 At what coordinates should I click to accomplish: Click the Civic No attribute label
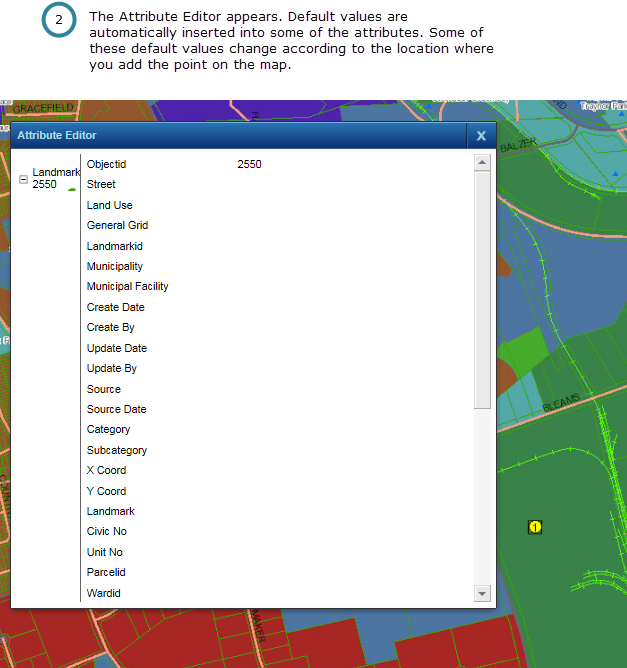[106, 531]
